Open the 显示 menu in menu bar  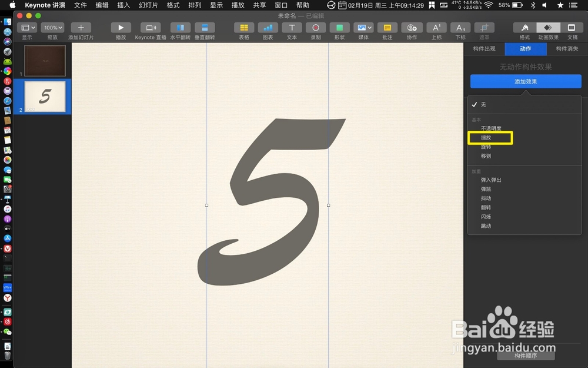point(216,5)
